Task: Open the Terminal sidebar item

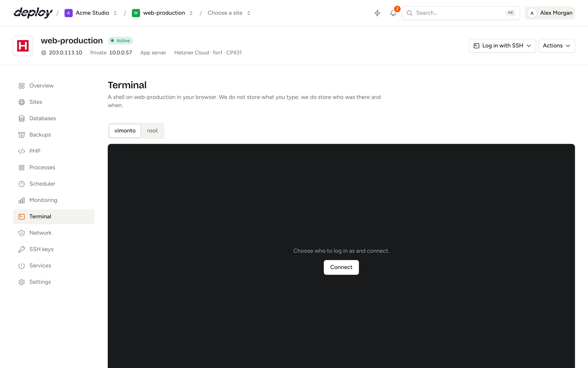Action: 54,217
